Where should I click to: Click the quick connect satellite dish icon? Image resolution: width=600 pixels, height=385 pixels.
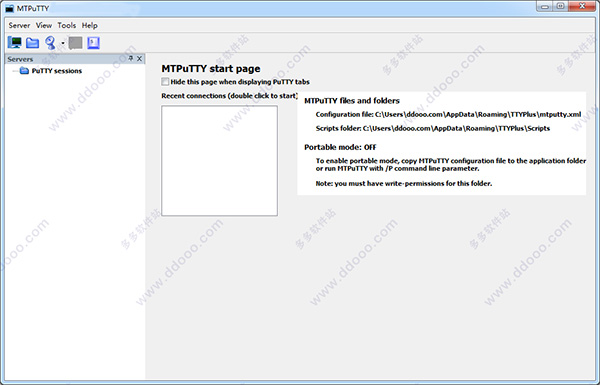coord(50,43)
